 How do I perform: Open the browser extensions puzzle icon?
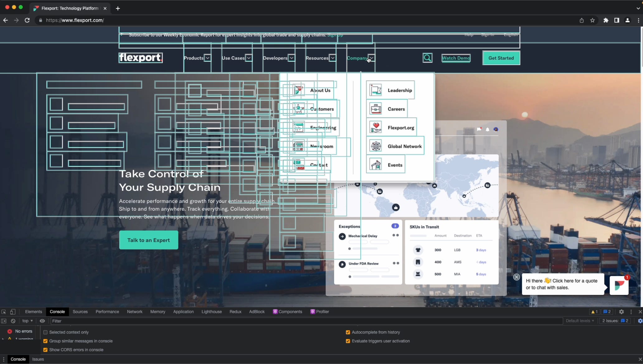(x=606, y=20)
